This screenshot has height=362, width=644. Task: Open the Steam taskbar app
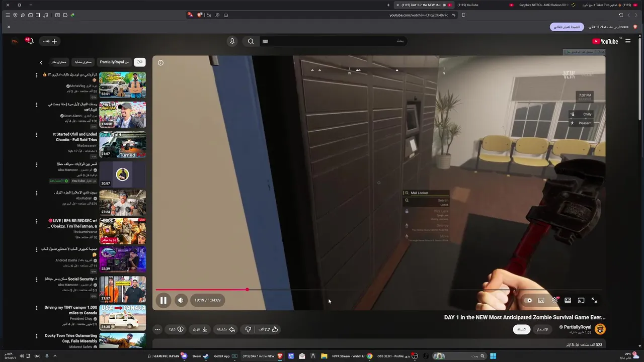point(200,356)
